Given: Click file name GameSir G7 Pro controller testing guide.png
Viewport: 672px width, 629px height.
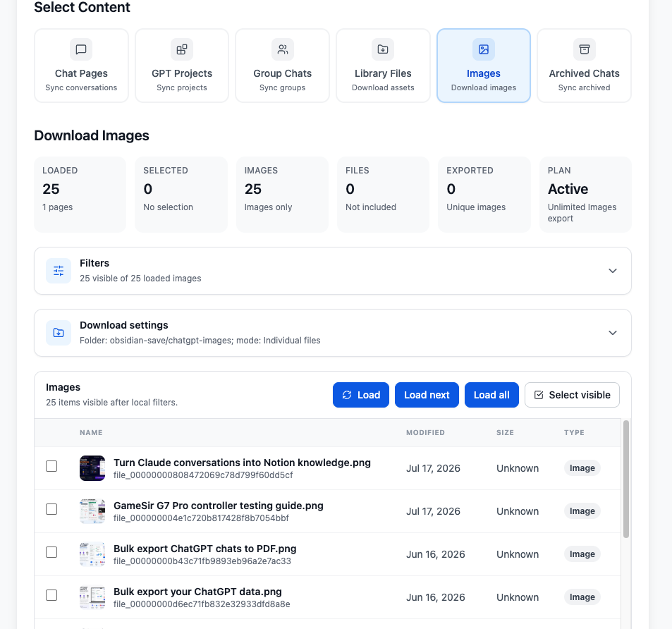Looking at the screenshot, I should pyautogui.click(x=218, y=506).
